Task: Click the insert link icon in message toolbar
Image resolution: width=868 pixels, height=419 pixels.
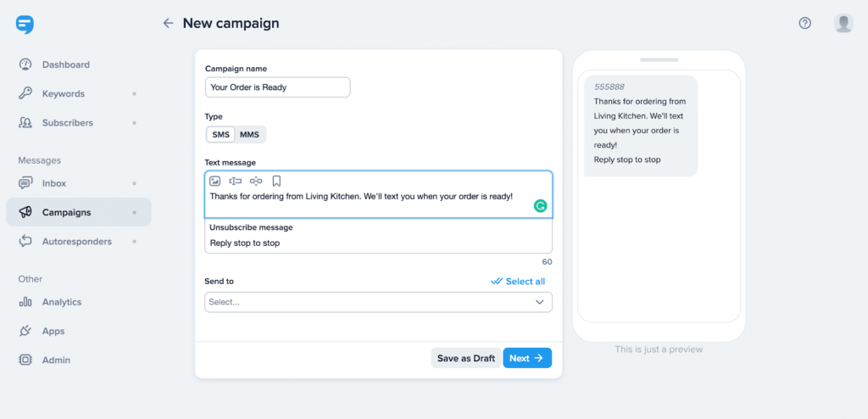Action: pyautogui.click(x=256, y=181)
